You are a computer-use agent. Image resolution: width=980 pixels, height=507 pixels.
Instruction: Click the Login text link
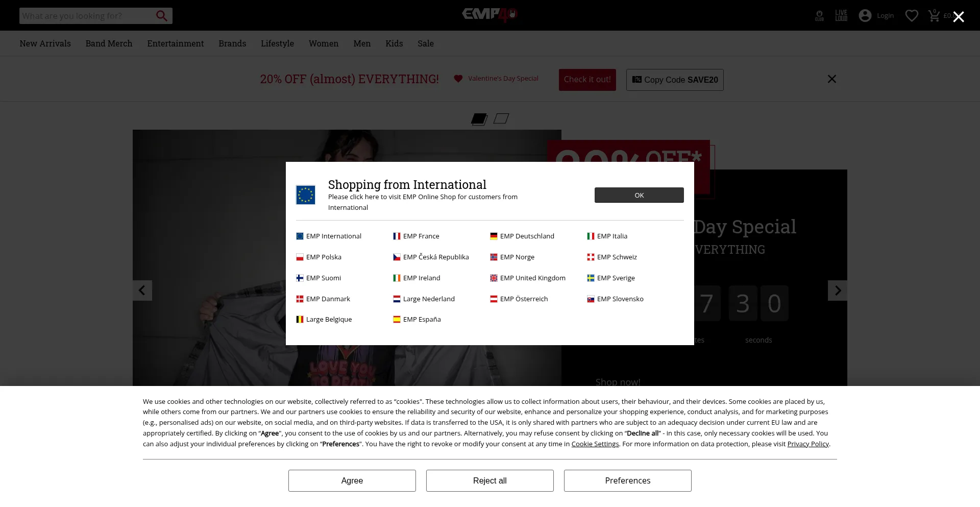click(885, 16)
